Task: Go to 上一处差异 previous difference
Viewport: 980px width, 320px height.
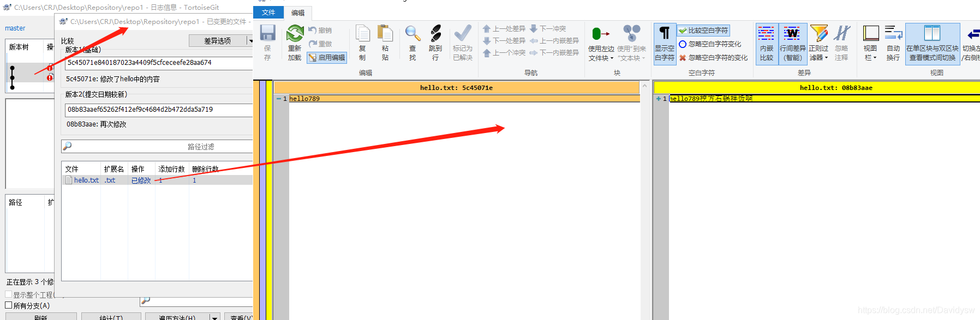Action: [504, 29]
